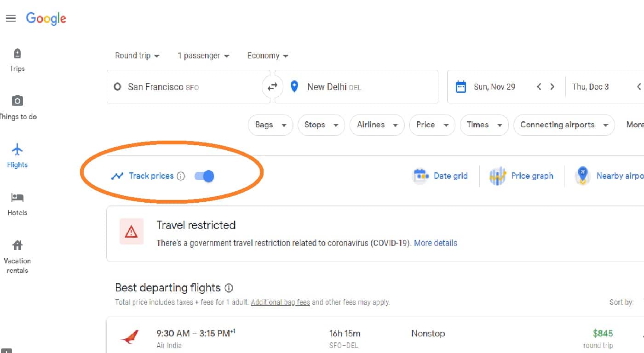This screenshot has width=644, height=353.
Task: Open the 1 passenger selector
Action: (x=203, y=56)
